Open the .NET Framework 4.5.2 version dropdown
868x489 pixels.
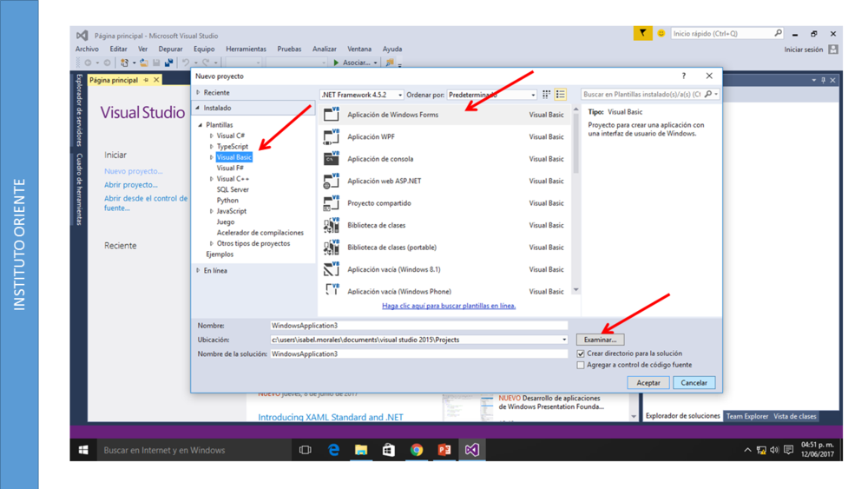point(362,95)
